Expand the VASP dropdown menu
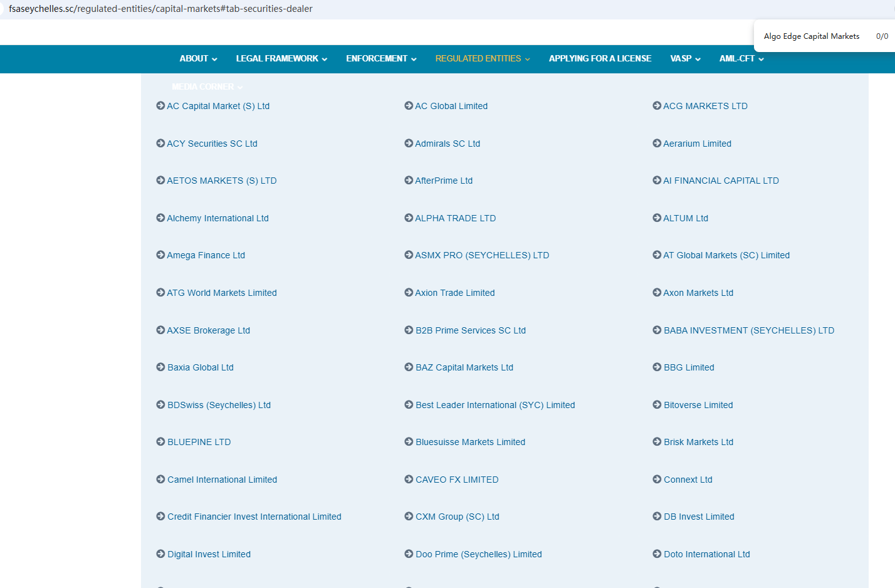The image size is (895, 588). click(685, 59)
